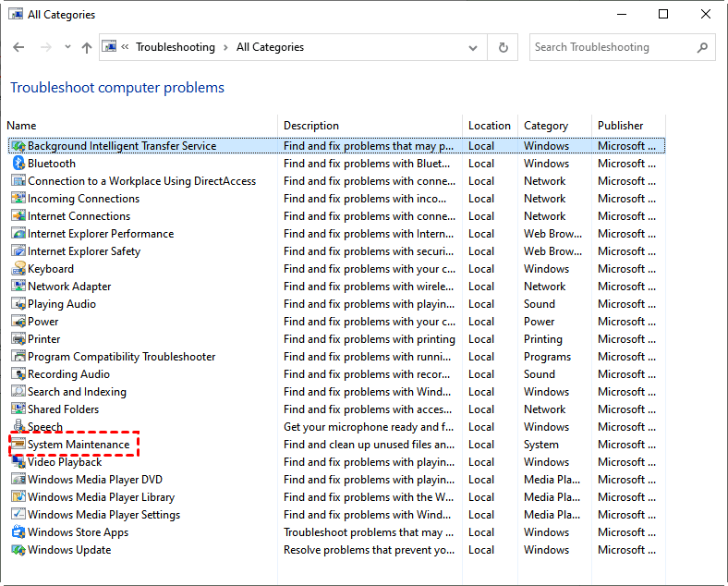Sort list by Name column header
Image resolution: width=728 pixels, height=586 pixels.
(21, 126)
